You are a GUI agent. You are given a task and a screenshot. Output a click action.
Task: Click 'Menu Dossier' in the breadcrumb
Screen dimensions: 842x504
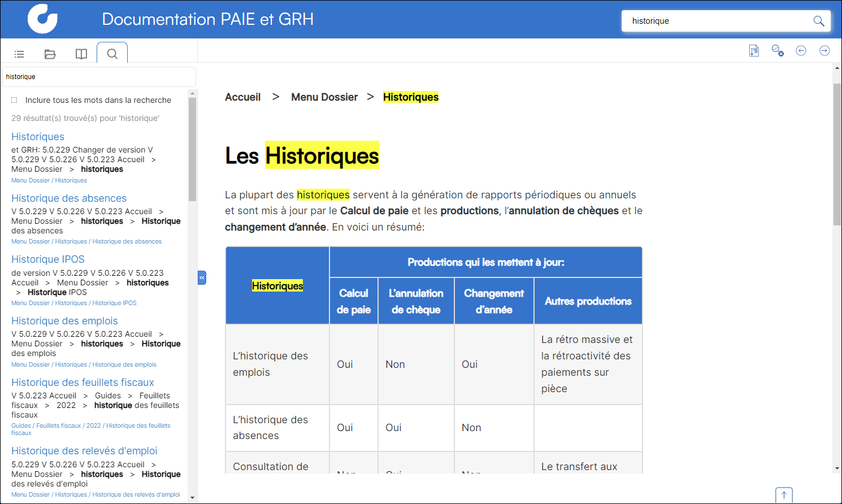point(324,97)
